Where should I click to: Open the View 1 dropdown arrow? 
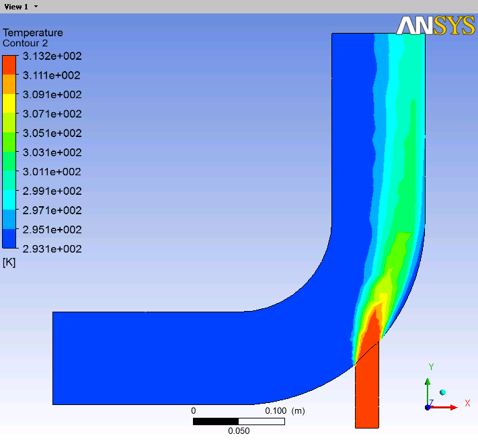coord(36,7)
